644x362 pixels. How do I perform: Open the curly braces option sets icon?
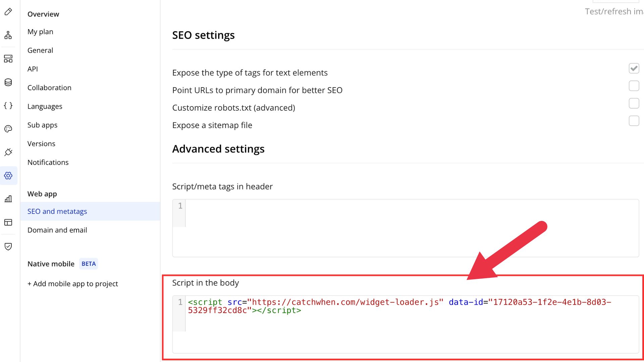[x=8, y=106]
